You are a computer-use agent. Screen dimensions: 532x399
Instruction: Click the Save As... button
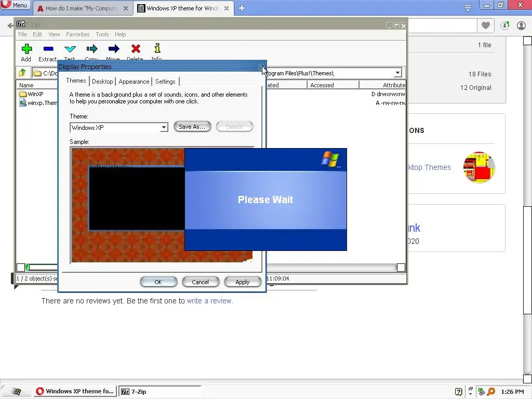point(192,127)
